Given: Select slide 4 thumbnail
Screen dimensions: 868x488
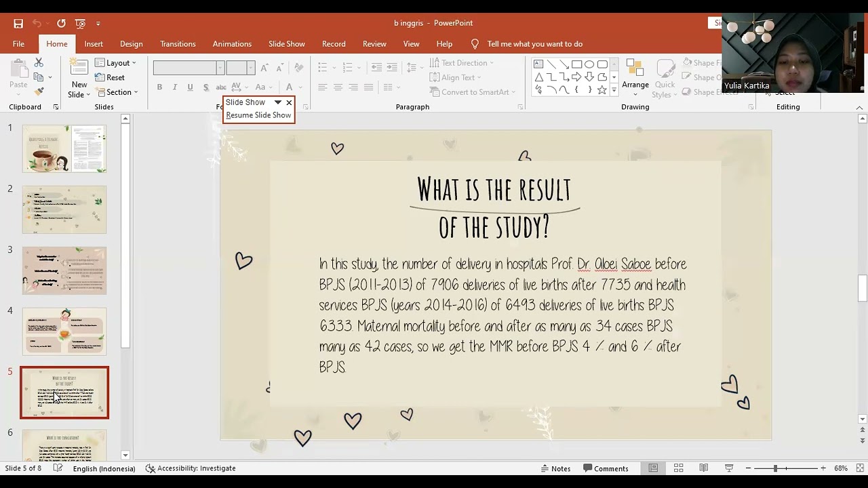Looking at the screenshot, I should pos(64,331).
